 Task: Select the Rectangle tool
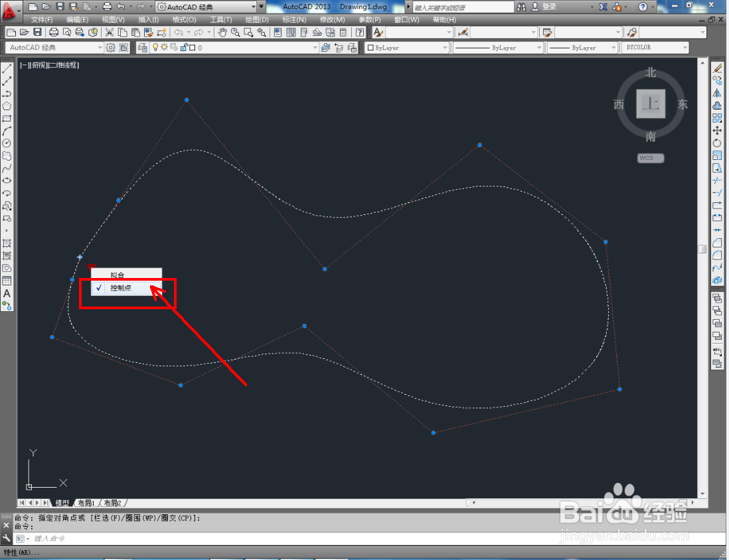pyautogui.click(x=7, y=119)
